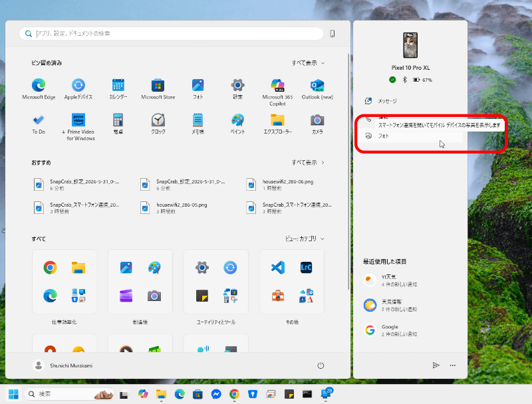This screenshot has height=404, width=532.
Task: Open the 仕事効率化 category folder
Action: [65, 282]
